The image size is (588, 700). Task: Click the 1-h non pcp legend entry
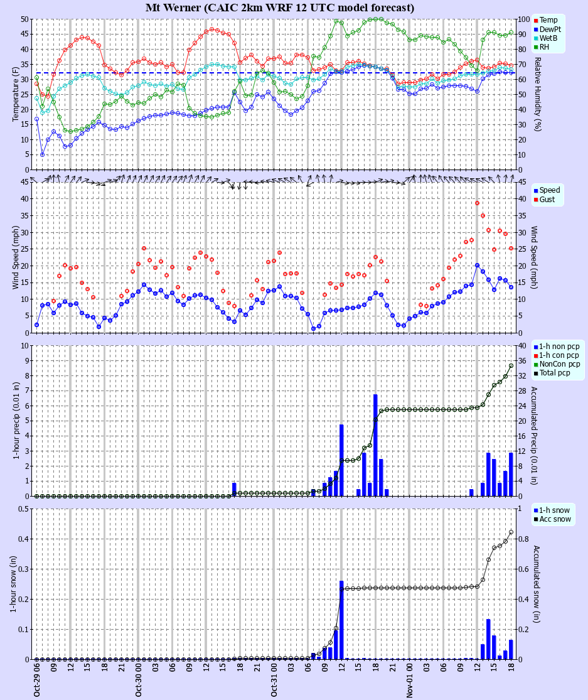click(x=557, y=347)
